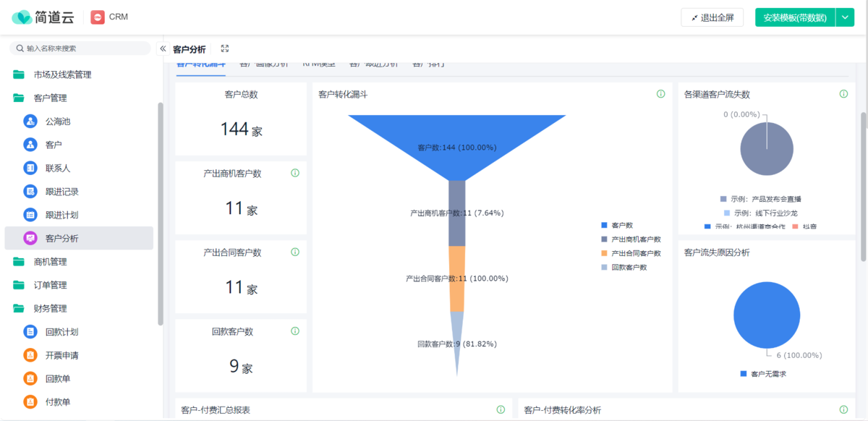Image resolution: width=868 pixels, height=421 pixels.
Task: Click the 退出全屏 button
Action: tap(712, 17)
